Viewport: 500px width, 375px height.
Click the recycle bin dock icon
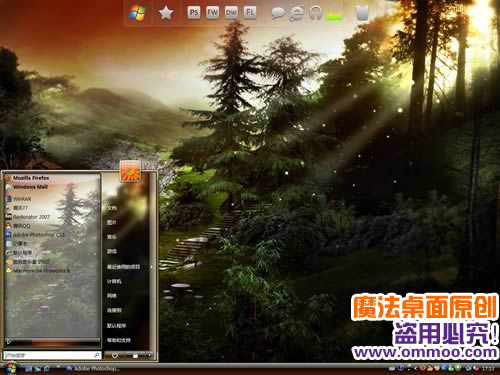click(x=362, y=13)
